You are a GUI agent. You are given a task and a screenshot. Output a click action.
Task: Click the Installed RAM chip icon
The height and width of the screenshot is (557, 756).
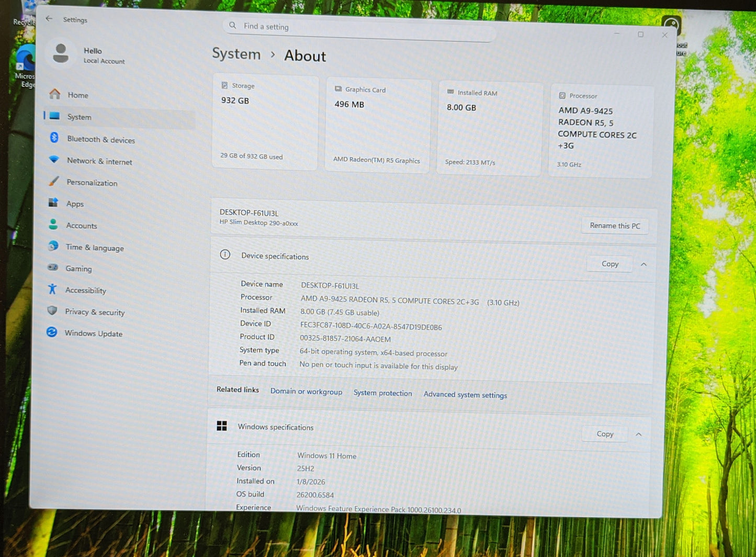pos(450,92)
